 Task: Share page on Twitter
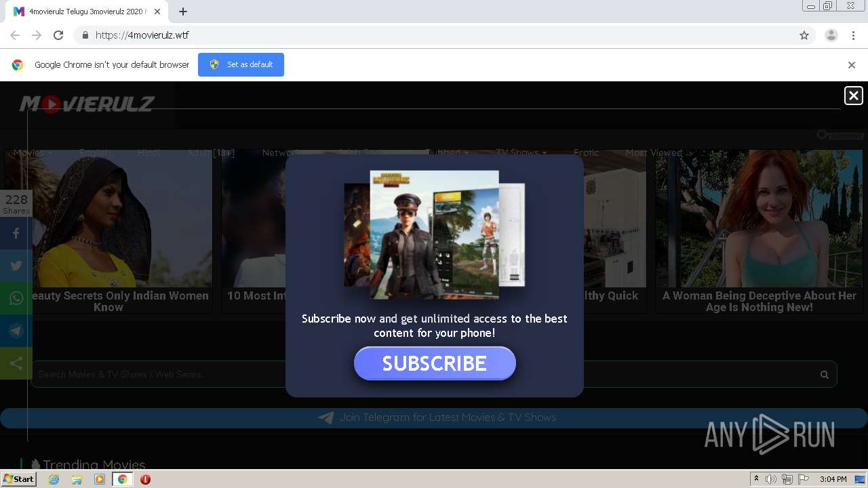click(16, 266)
